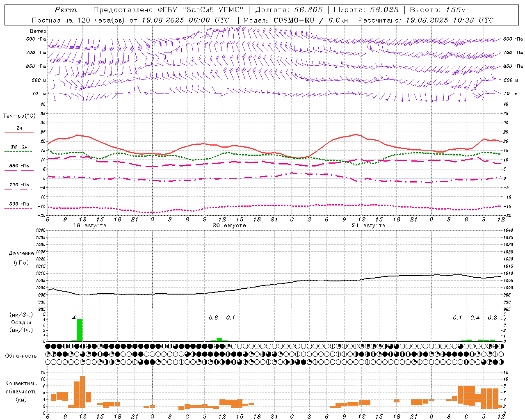
Task: Select the "2м" temperature legend above "Td 2м"
Action: pyautogui.click(x=19, y=128)
